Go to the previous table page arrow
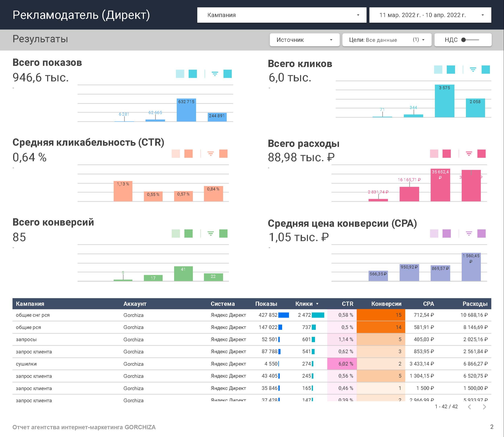504x437 pixels. pyautogui.click(x=469, y=407)
